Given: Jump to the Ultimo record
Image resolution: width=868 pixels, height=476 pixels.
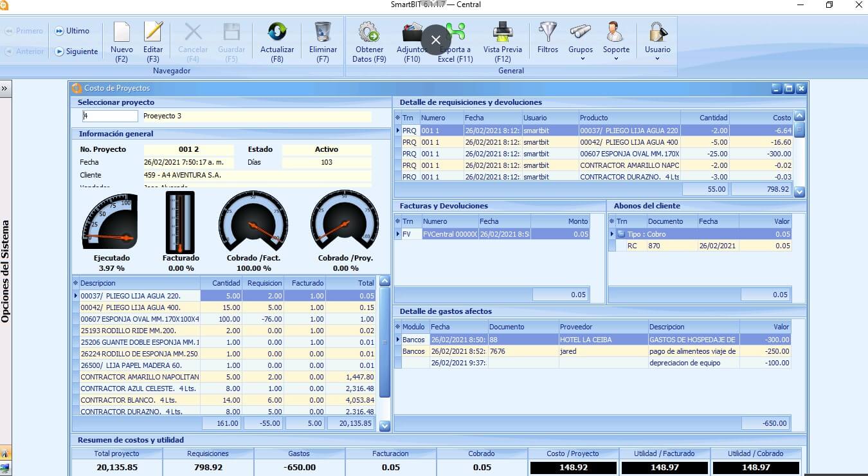Looking at the screenshot, I should tap(72, 31).
